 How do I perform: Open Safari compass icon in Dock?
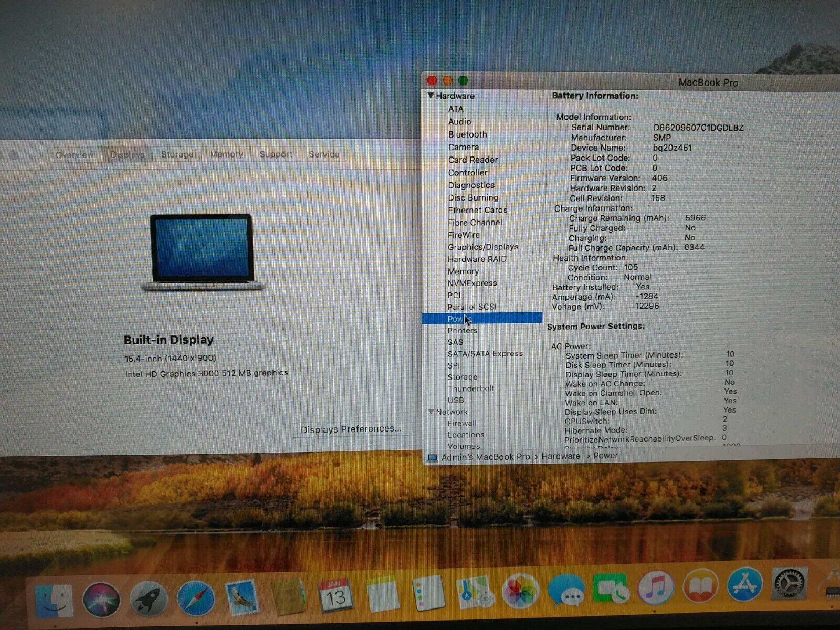pyautogui.click(x=196, y=599)
